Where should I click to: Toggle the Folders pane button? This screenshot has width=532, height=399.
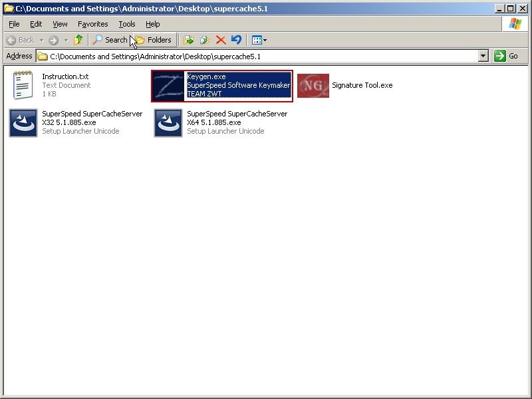point(154,40)
